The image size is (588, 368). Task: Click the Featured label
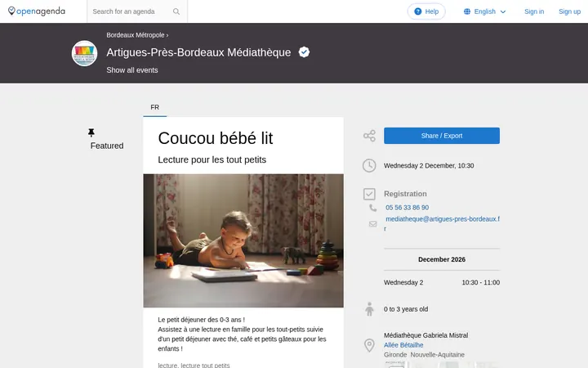(x=107, y=146)
